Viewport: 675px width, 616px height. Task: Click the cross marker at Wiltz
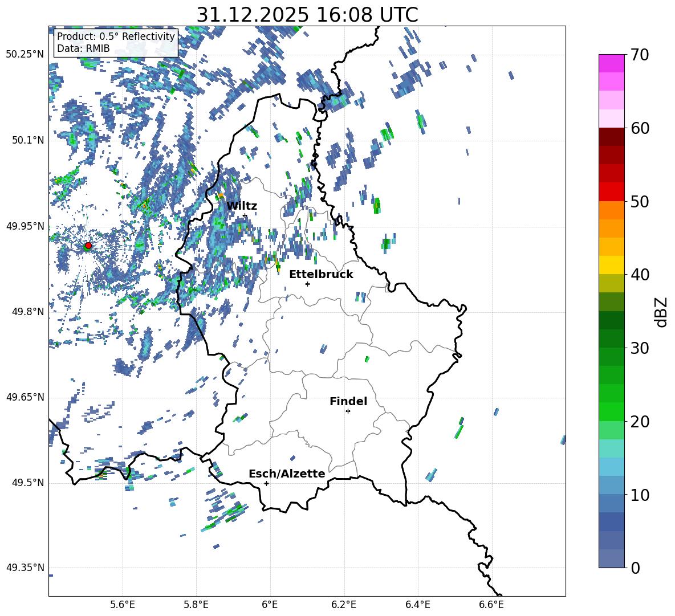click(x=245, y=215)
